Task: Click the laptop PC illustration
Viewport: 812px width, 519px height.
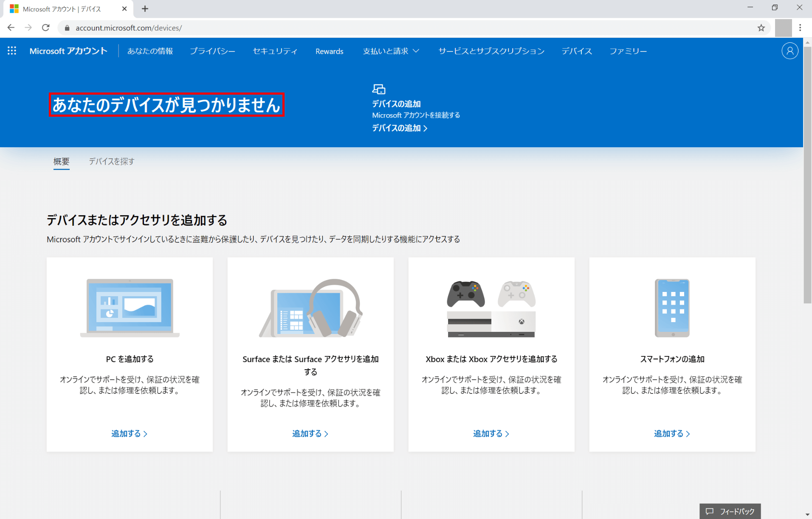Action: tap(130, 308)
